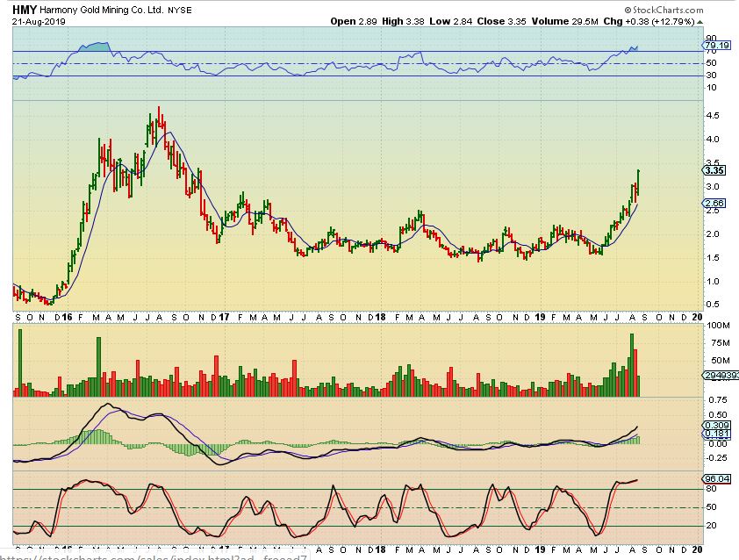Viewport: 739px width, 560px height.
Task: Click year 17 on price chart time axis
Action: click(x=224, y=317)
